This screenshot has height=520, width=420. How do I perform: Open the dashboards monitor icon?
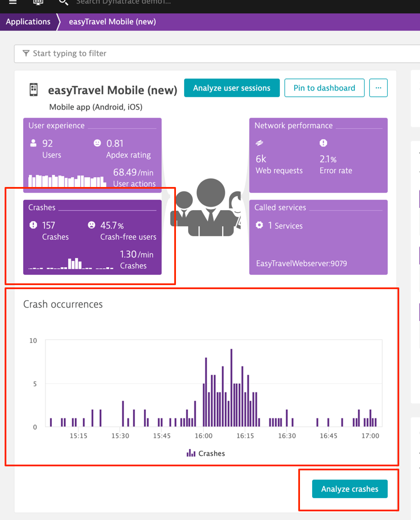[x=38, y=2]
